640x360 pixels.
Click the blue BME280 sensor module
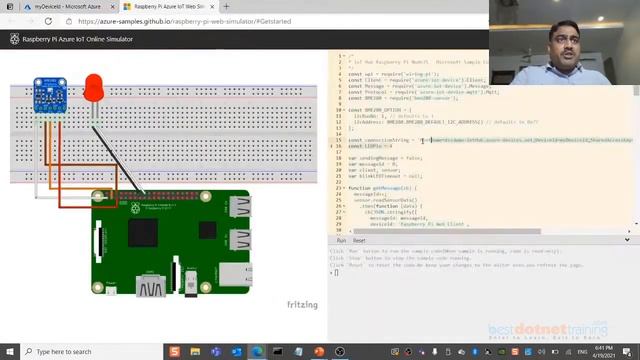50,95
